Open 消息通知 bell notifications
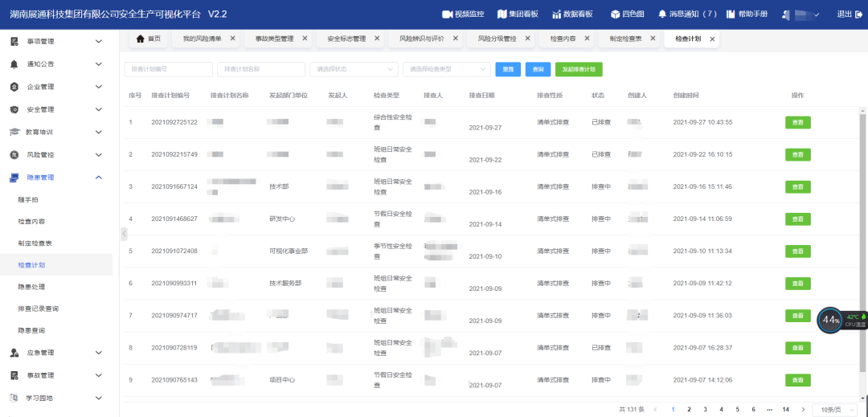868x417 pixels. click(x=662, y=14)
